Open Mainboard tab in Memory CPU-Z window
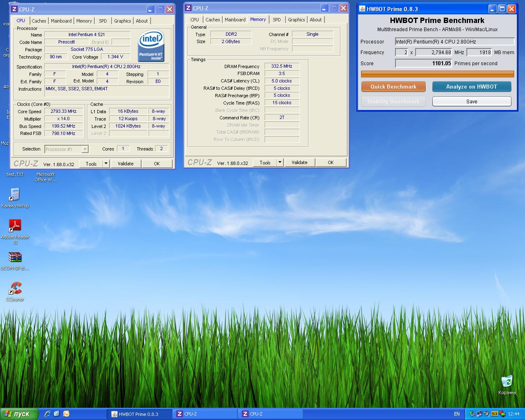Image resolution: width=525 pixels, height=420 pixels. 235,20
